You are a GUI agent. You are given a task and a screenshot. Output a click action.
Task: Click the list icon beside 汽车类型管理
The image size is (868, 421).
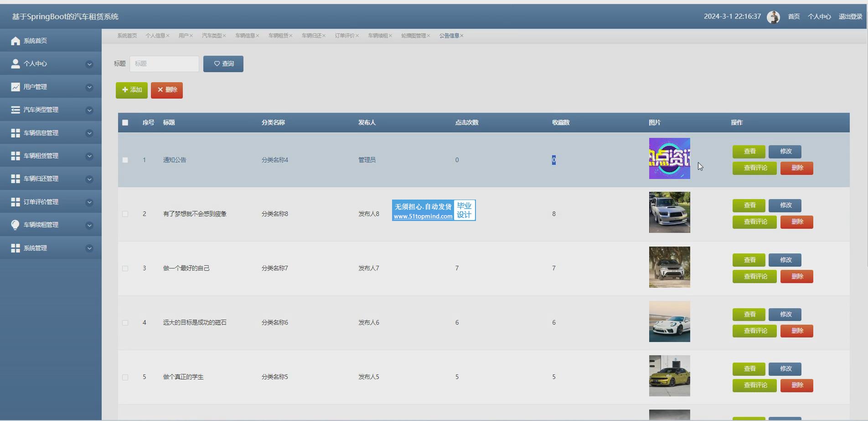tap(15, 110)
